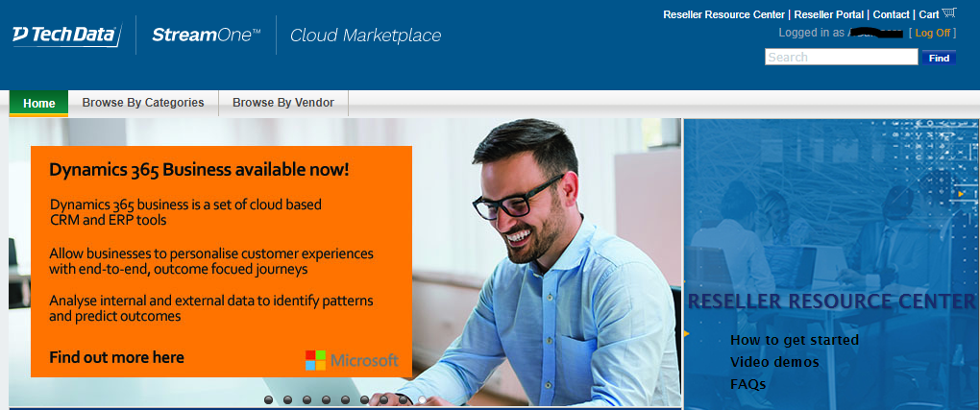
Task: Open Reseller Resource Center header link
Action: click(723, 14)
